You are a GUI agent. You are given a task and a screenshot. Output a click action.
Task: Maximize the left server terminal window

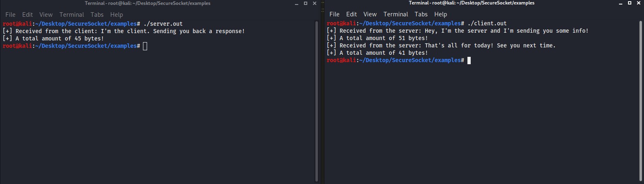pyautogui.click(x=306, y=3)
